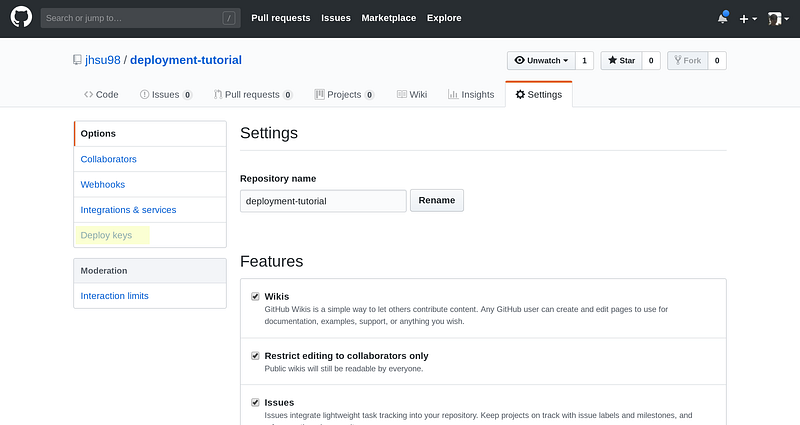Open Pull requests in top navigation
The image size is (800, 425).
pyautogui.click(x=281, y=18)
